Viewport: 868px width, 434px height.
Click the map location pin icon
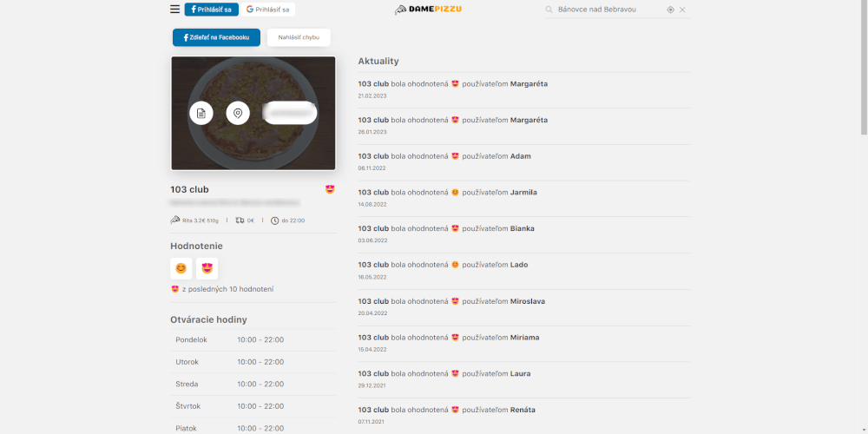pyautogui.click(x=238, y=113)
